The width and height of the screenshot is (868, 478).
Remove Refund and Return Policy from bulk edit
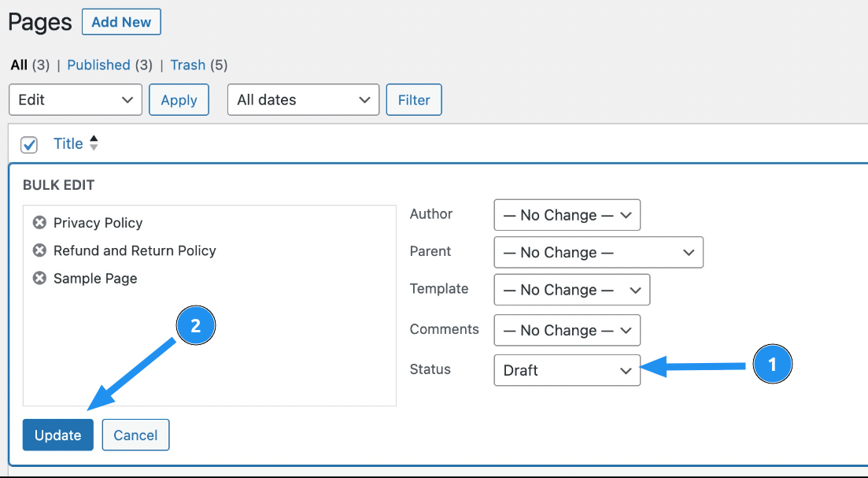coord(39,250)
